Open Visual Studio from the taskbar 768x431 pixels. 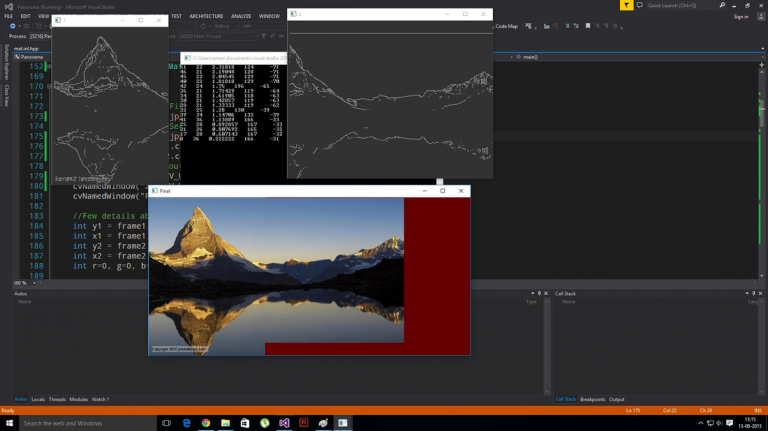(284, 423)
